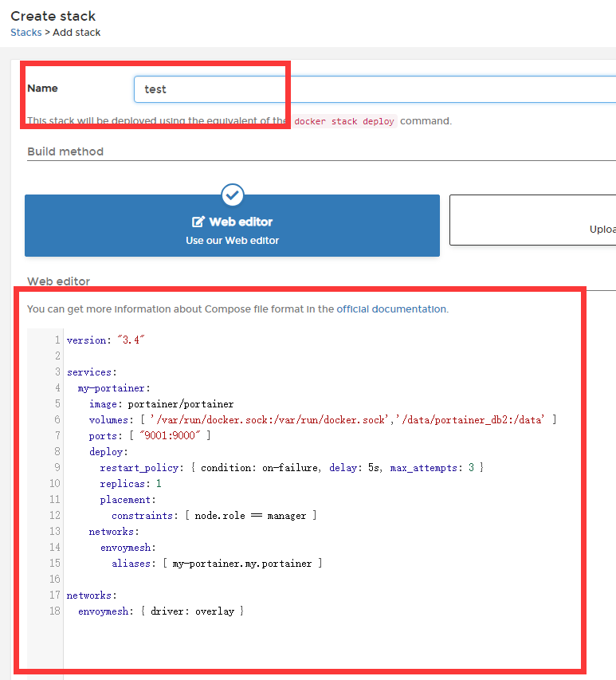Open the Stacks breadcrumb link
616x680 pixels.
click(26, 33)
